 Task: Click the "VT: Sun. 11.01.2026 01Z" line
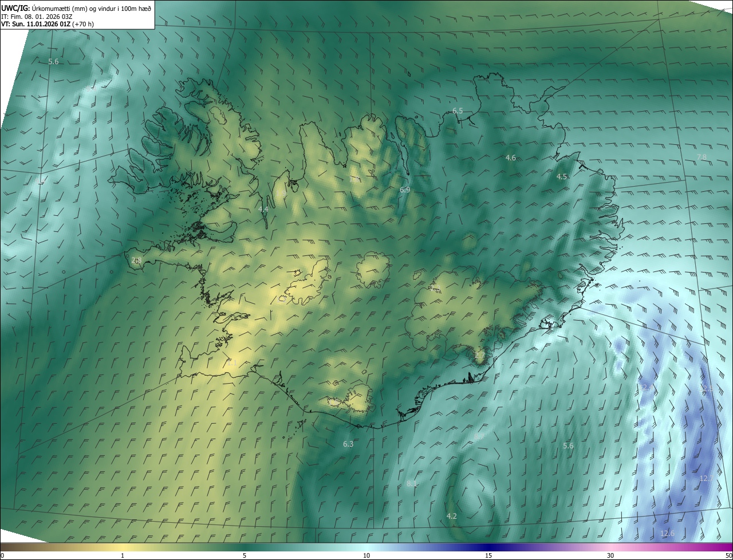pos(36,24)
